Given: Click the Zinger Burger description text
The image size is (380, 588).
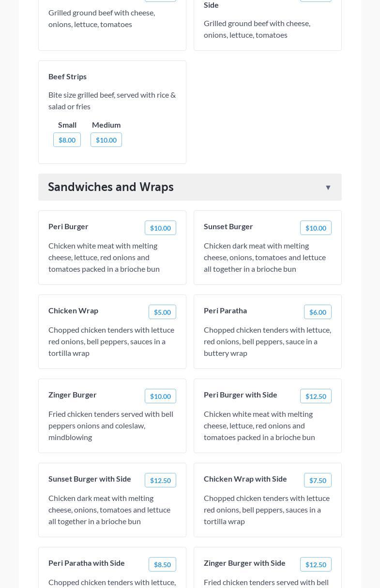Looking at the screenshot, I should tap(111, 426).
